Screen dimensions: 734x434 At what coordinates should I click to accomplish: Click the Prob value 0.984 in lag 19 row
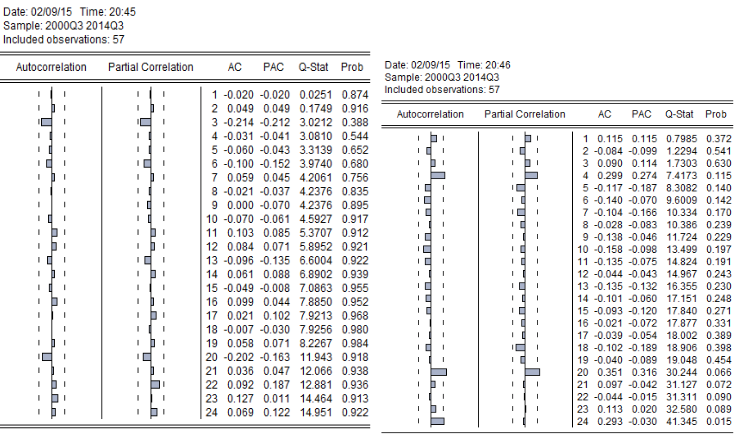pos(355,344)
